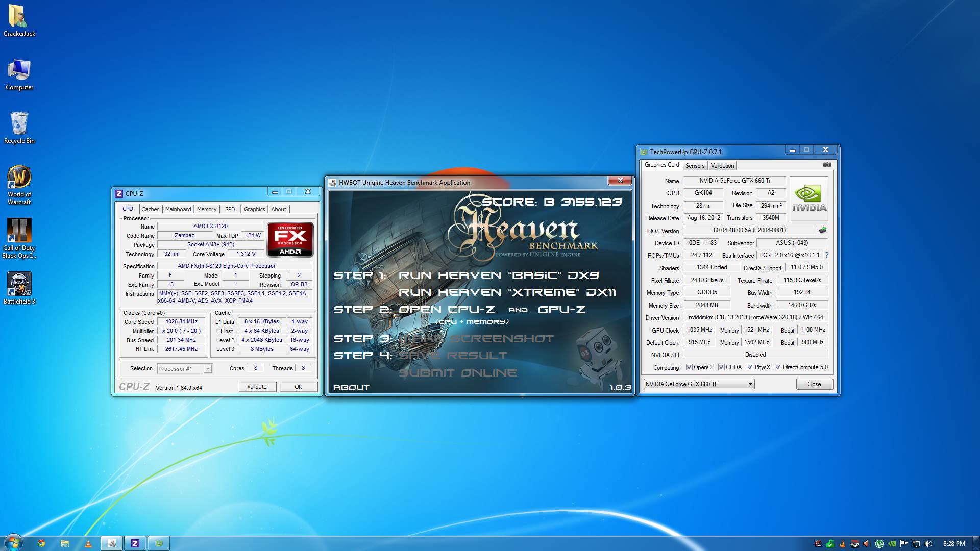
Task: Click Take Screenshot in step 3
Action: pyautogui.click(x=476, y=339)
